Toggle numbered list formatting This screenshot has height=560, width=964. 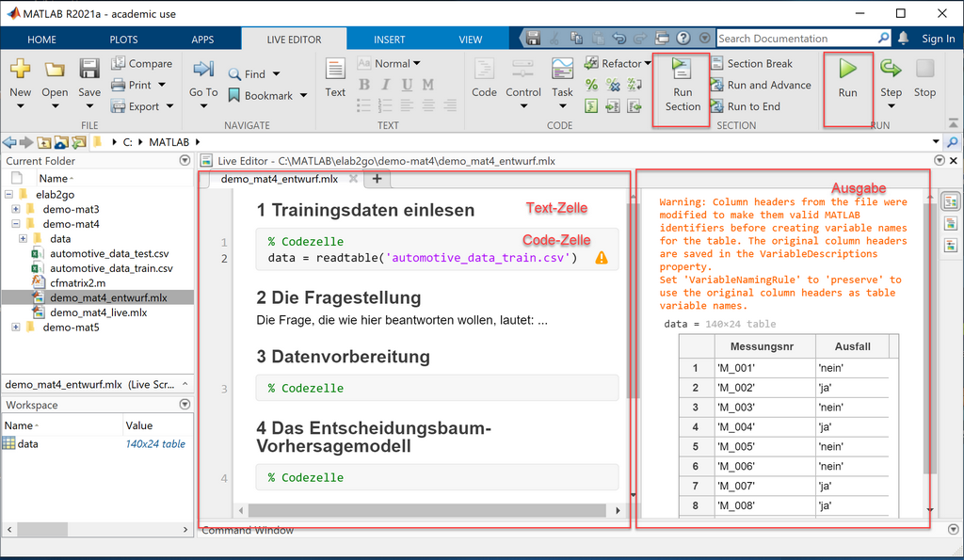(385, 105)
